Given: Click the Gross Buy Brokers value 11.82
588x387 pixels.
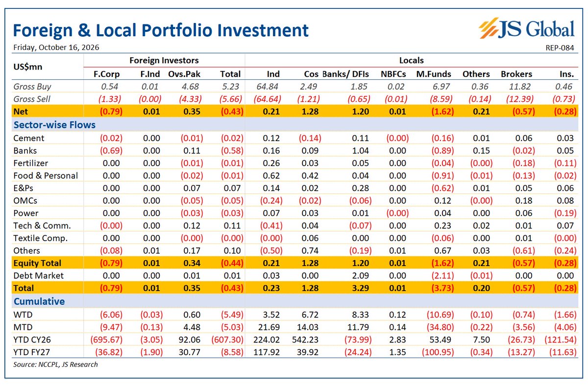Looking at the screenshot, I should pos(521,87).
